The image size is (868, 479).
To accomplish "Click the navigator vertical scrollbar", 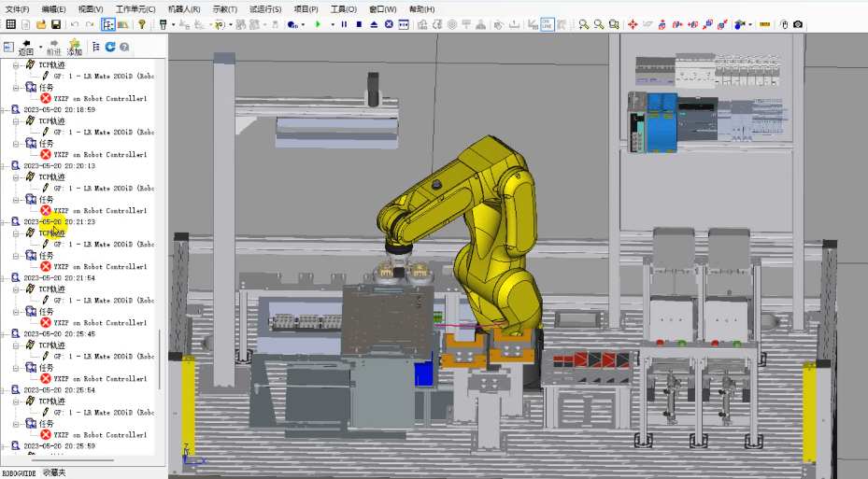I will (x=160, y=359).
